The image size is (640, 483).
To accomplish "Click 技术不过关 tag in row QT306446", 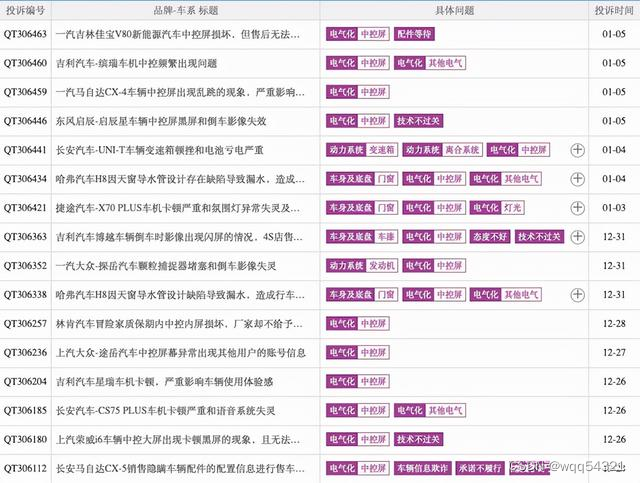I will tap(418, 121).
